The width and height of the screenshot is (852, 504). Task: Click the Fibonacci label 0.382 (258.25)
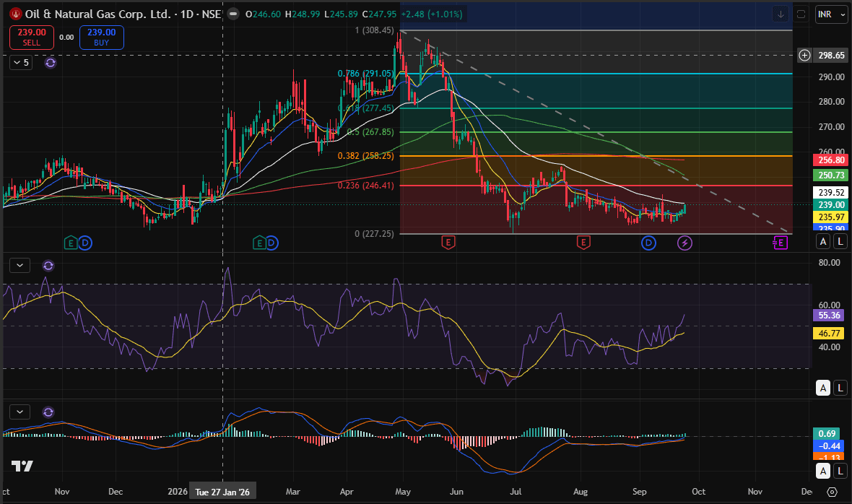365,156
